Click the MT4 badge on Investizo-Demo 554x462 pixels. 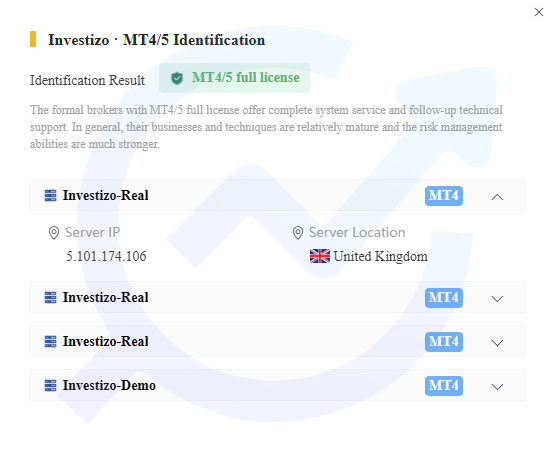tap(444, 386)
